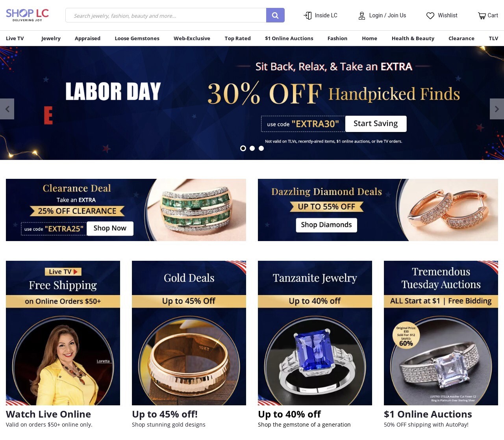Open the Loose Gemstones menu

point(137,38)
